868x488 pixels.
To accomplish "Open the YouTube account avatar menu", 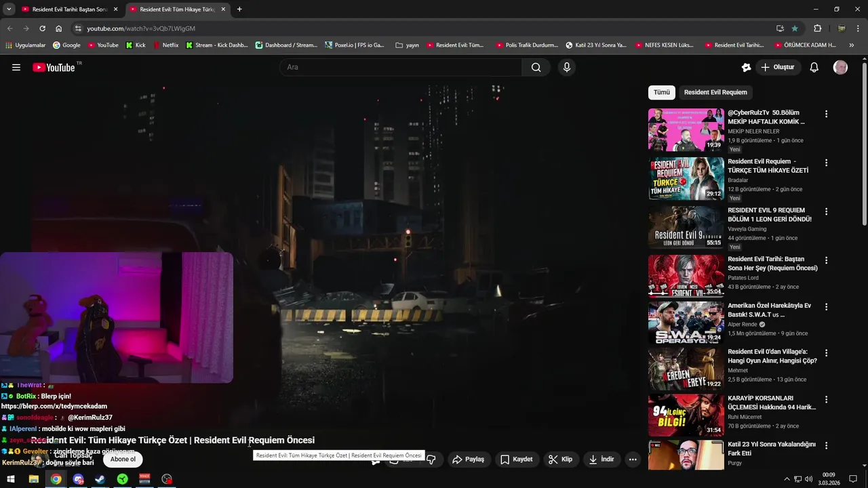I will point(840,67).
